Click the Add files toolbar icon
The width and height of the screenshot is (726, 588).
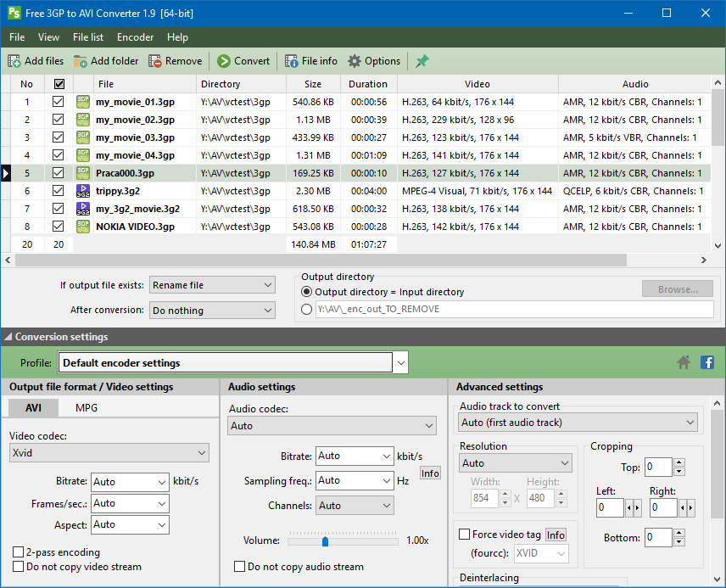pyautogui.click(x=13, y=60)
